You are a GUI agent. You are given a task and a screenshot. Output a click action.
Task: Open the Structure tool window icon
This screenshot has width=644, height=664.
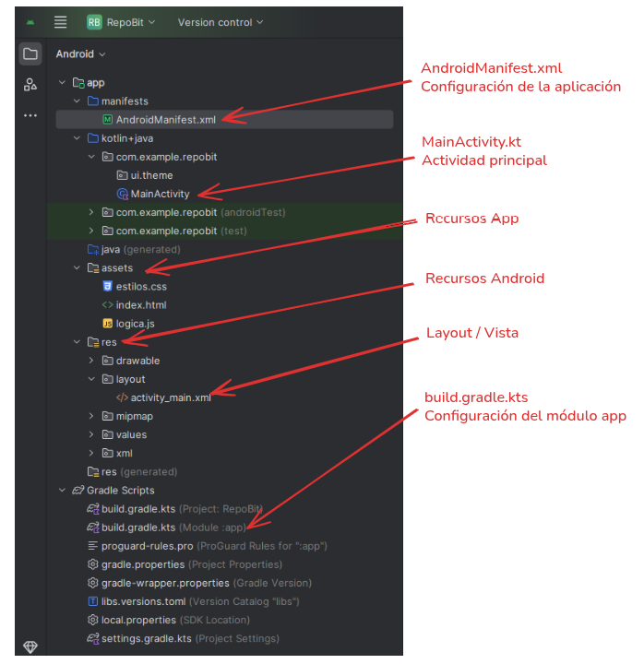(30, 85)
